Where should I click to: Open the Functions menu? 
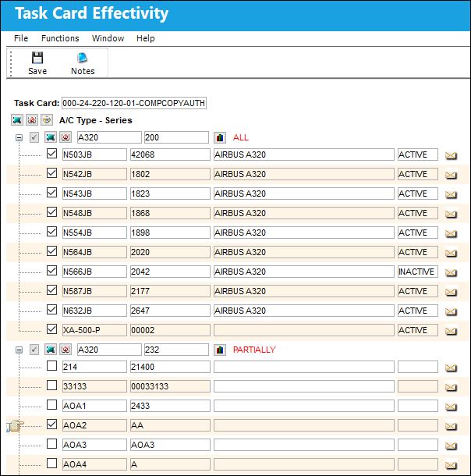click(x=60, y=38)
